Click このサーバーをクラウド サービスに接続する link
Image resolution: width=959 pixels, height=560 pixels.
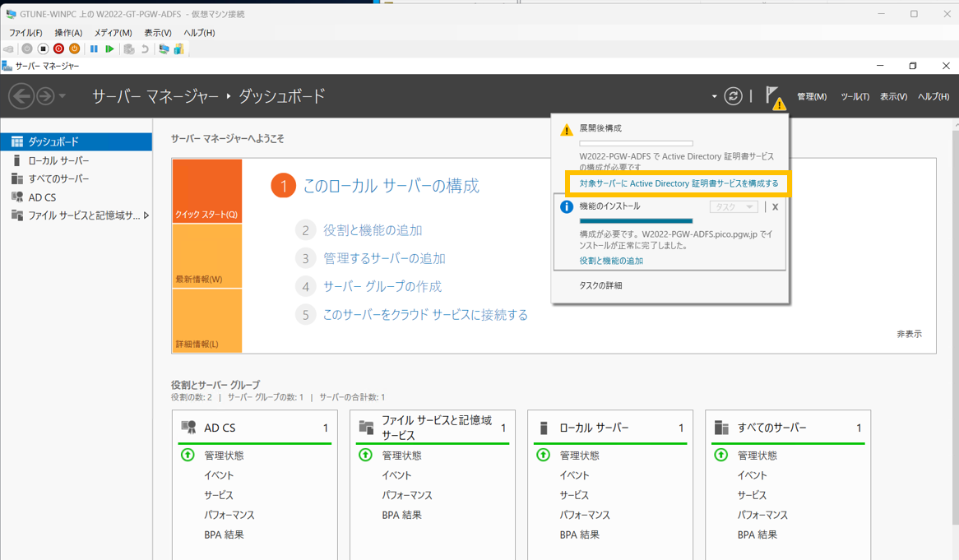pyautogui.click(x=425, y=315)
